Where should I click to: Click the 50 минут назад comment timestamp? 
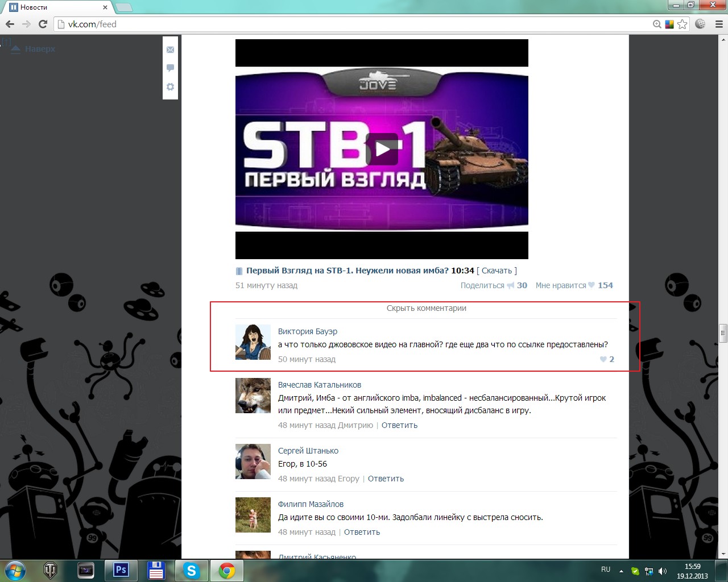pyautogui.click(x=307, y=359)
